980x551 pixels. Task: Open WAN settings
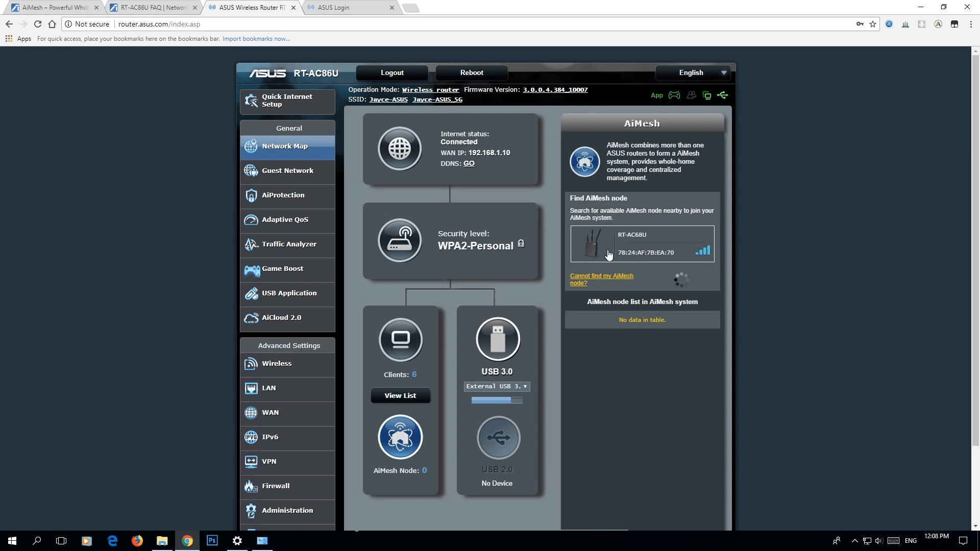(x=287, y=413)
